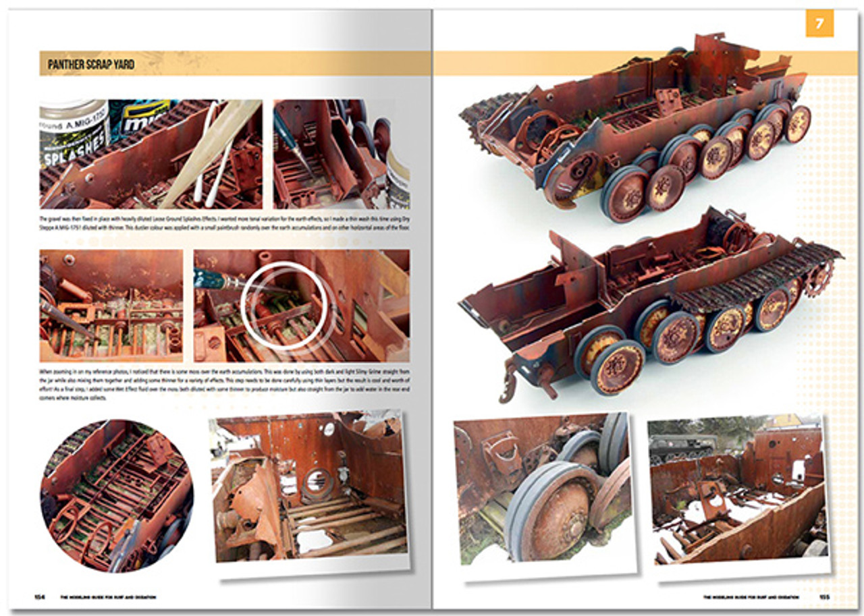Click the blue-handled brush applying moss effects
864x616 pixels.
coord(209,277)
